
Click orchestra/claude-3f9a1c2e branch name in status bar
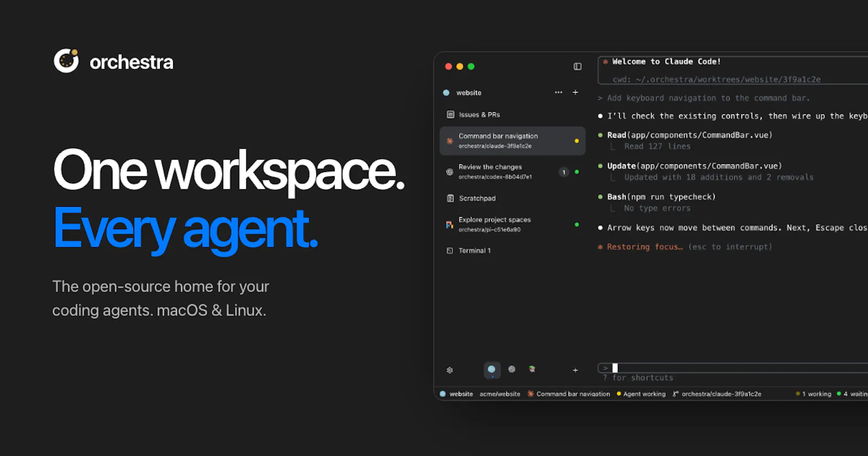coord(722,394)
